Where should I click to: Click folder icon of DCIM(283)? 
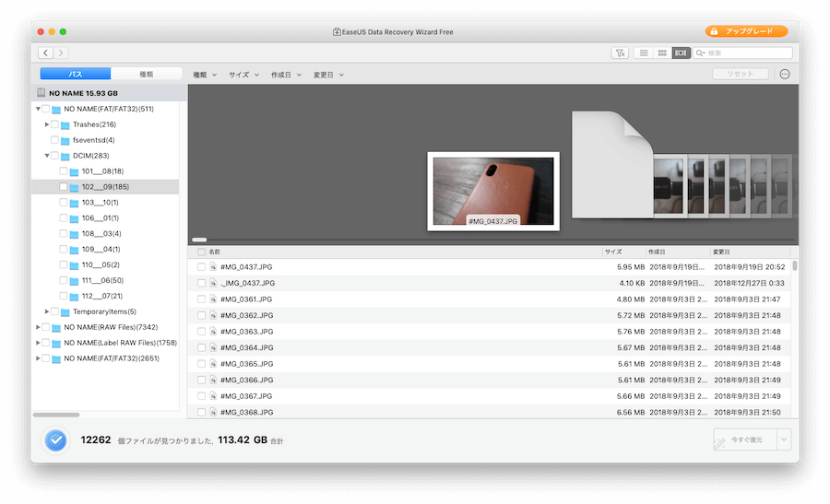[65, 156]
